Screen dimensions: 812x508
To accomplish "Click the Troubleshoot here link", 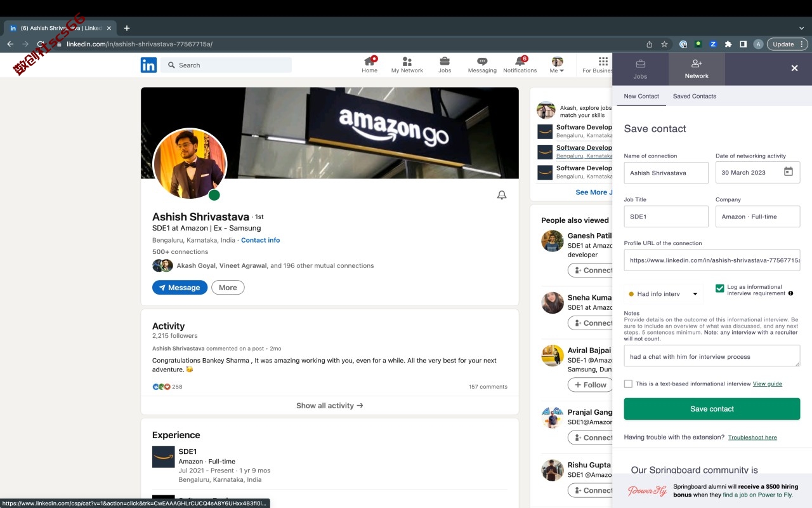I will [x=752, y=437].
